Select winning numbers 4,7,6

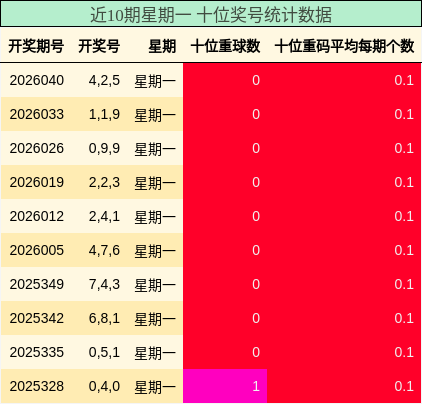[104, 251]
